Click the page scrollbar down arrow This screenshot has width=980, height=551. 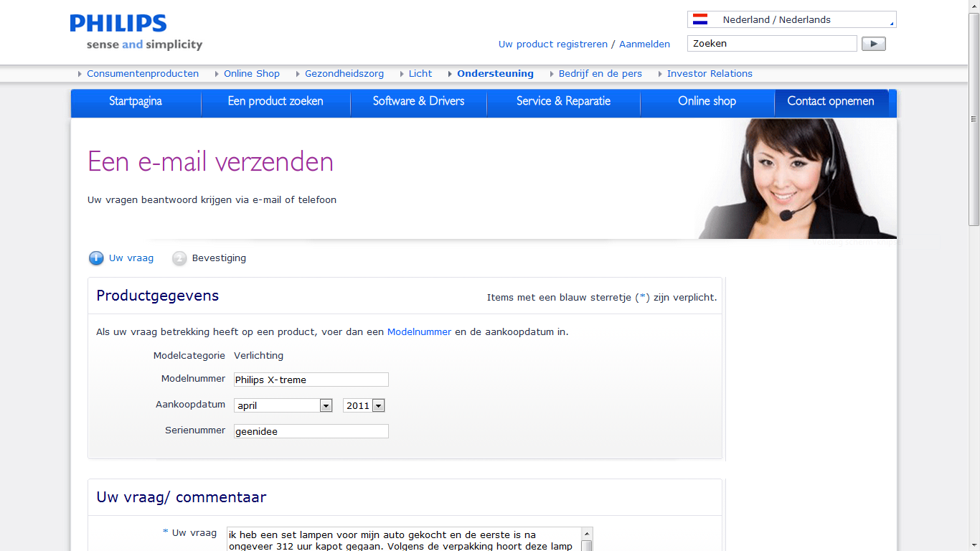[x=974, y=545]
